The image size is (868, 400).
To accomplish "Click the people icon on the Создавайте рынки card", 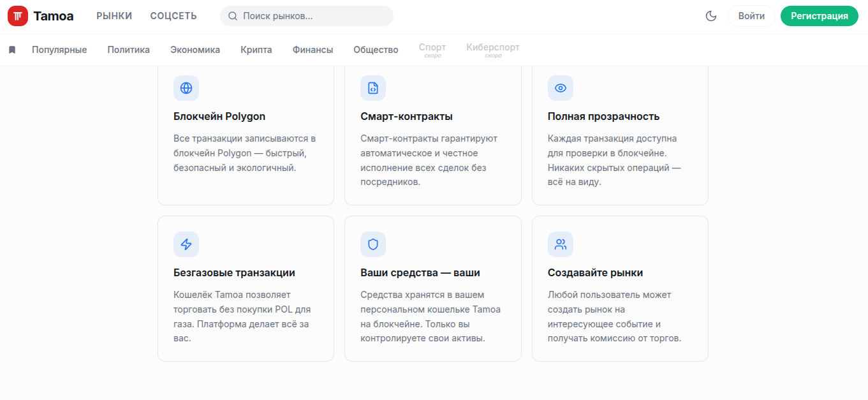I will click(x=560, y=244).
